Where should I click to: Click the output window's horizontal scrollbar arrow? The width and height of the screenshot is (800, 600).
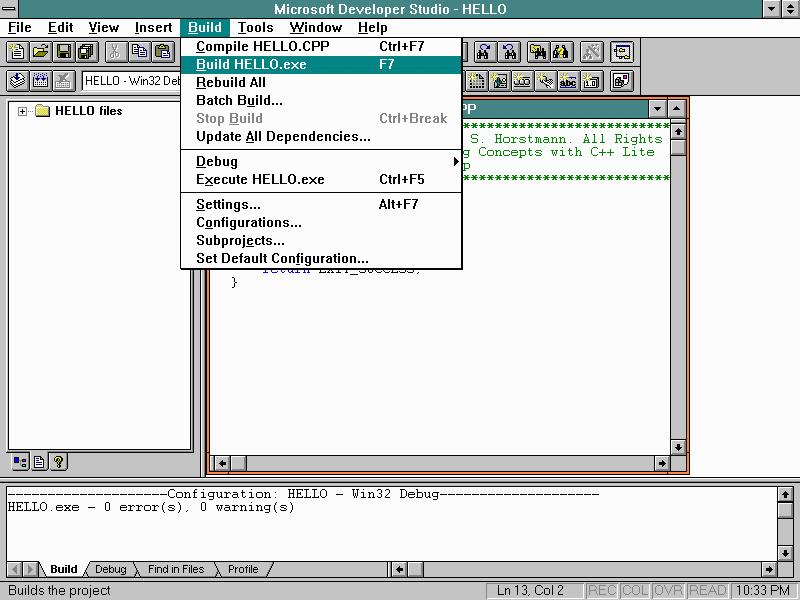pyautogui.click(x=399, y=568)
